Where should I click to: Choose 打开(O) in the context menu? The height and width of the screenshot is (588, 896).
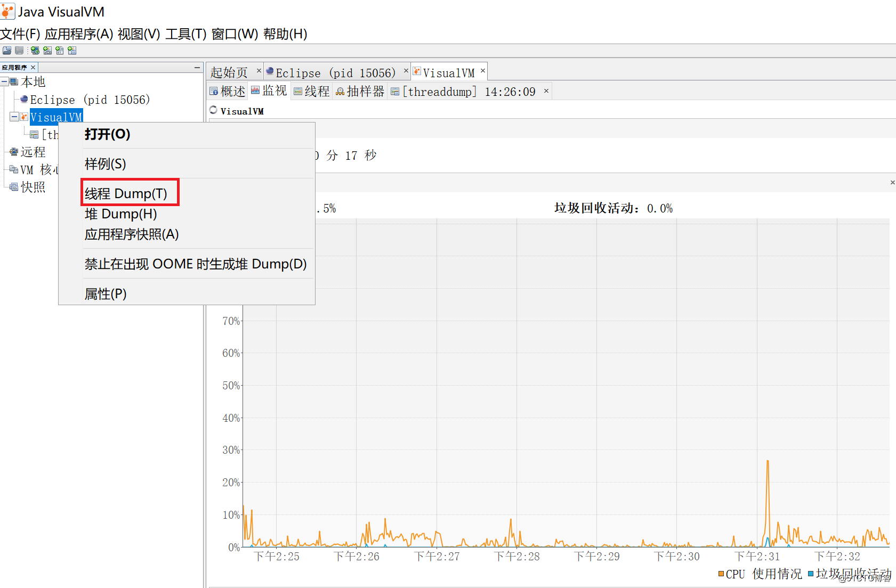coord(187,134)
